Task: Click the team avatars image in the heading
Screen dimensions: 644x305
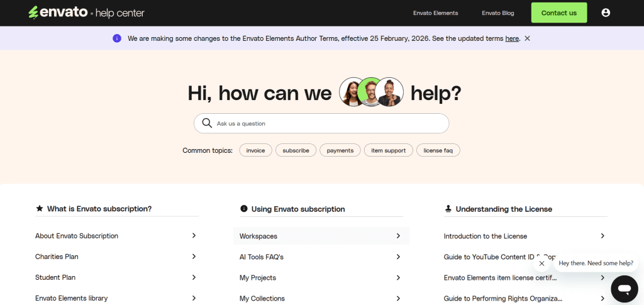Action: pos(371,92)
